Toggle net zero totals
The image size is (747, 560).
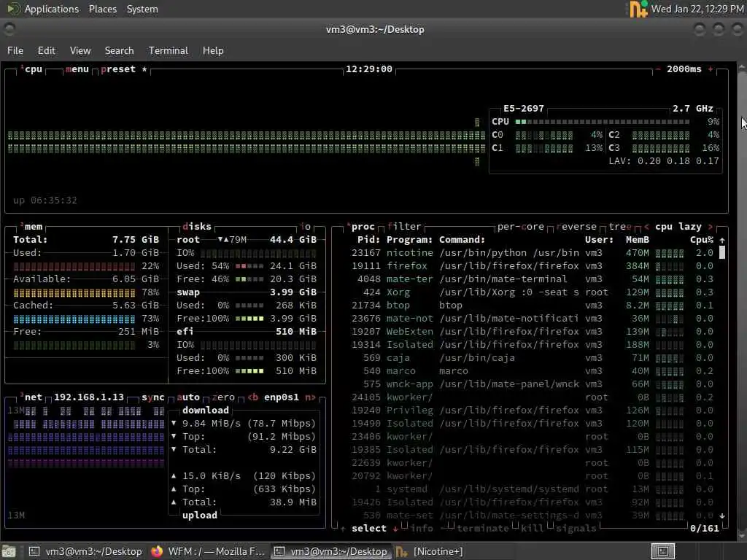[x=223, y=397]
